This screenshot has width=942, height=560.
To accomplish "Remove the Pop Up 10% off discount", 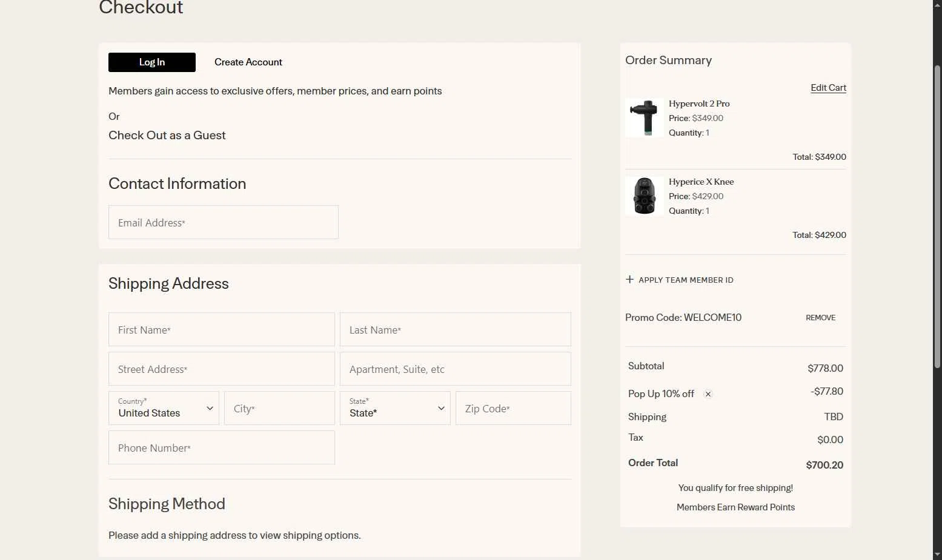I will tap(708, 394).
